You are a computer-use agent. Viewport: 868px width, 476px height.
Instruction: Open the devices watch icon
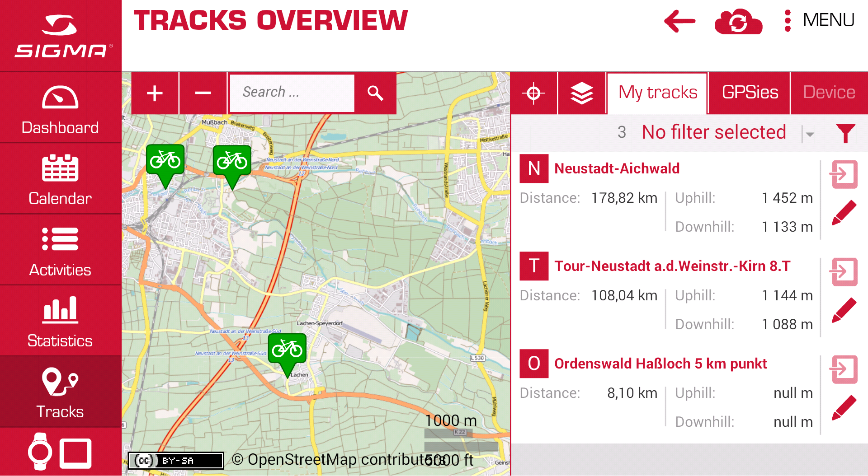click(x=40, y=452)
